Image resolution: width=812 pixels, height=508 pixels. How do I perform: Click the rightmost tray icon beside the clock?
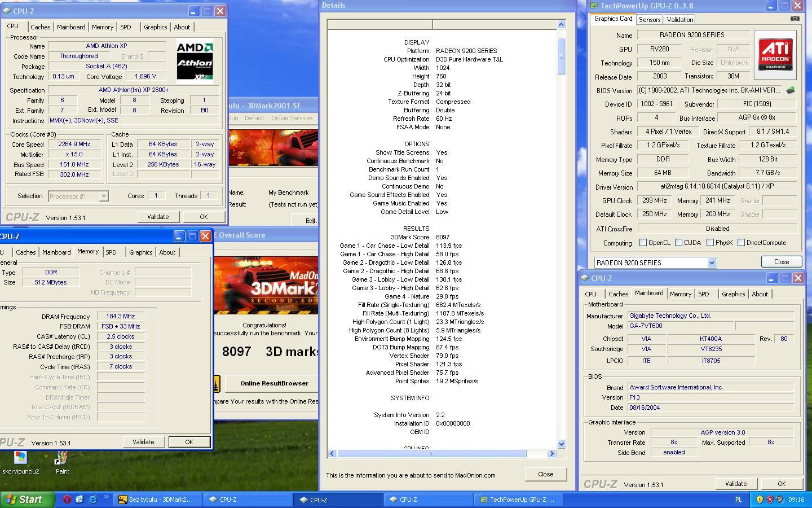point(780,500)
